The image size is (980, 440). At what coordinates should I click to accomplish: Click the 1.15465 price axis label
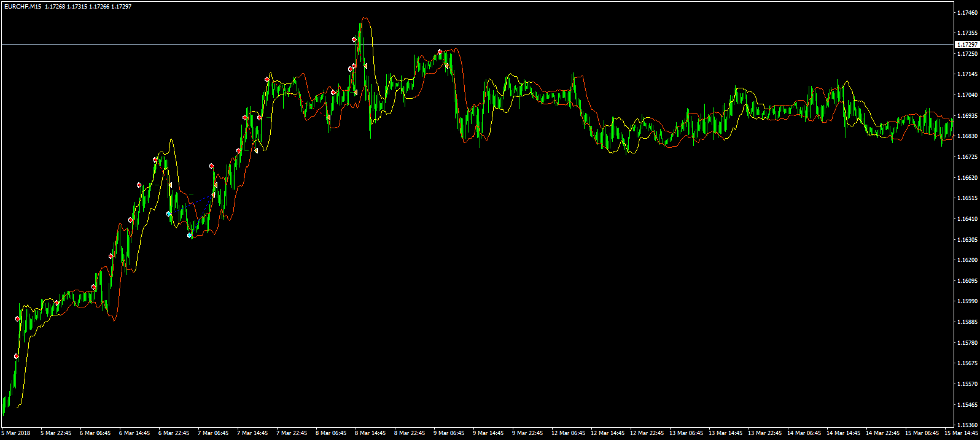968,405
